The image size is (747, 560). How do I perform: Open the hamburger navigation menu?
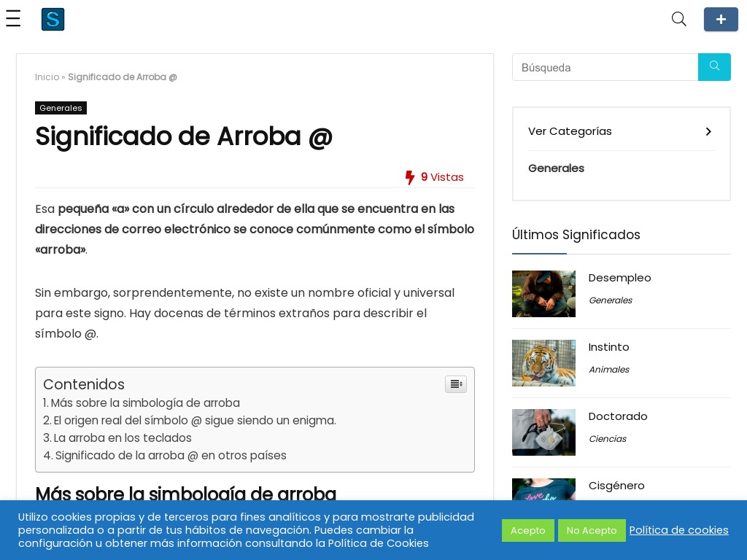click(x=13, y=19)
